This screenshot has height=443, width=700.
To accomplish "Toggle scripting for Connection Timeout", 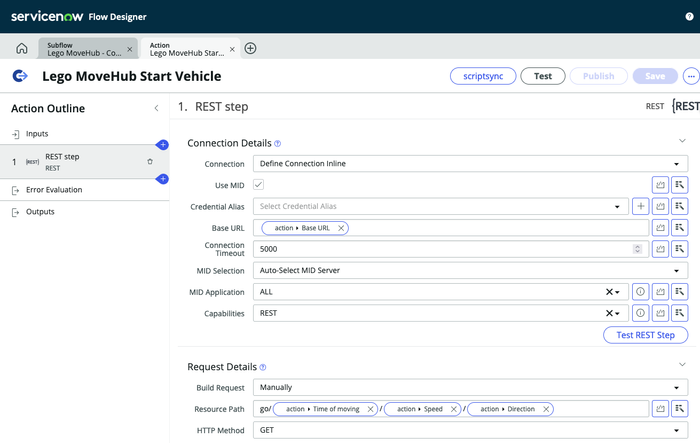I will (x=660, y=249).
